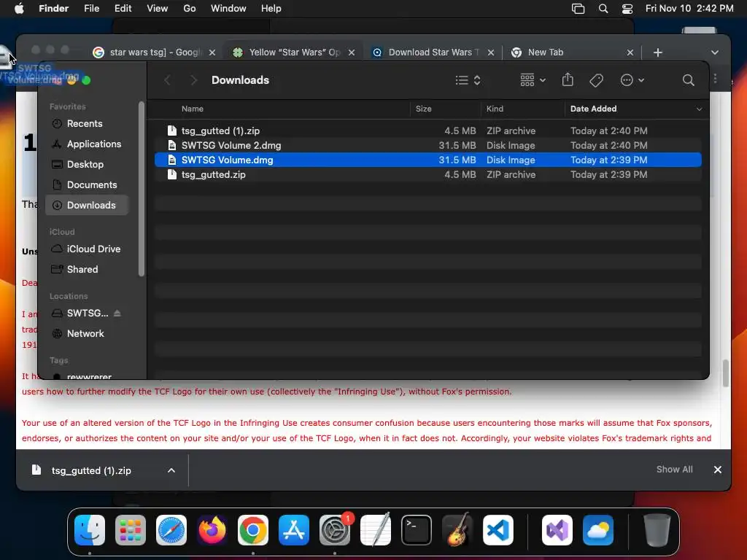Open the Window menu
747x560 pixels.
tap(228, 9)
